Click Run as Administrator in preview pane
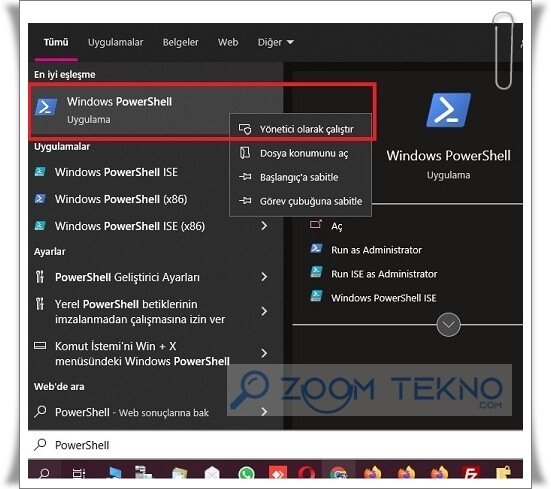Image resolution: width=551 pixels, height=489 pixels. 376,250
